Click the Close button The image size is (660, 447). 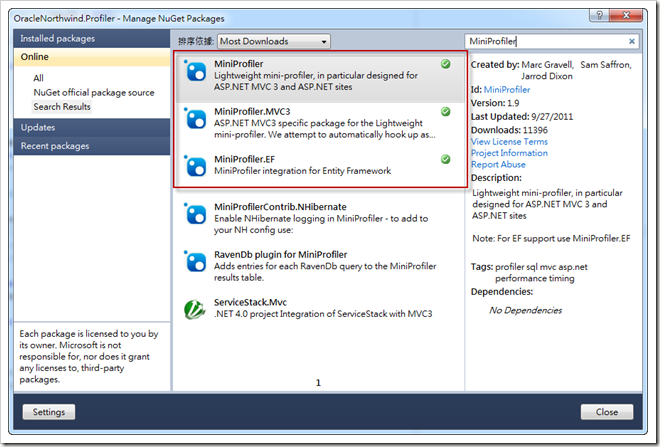pos(607,412)
